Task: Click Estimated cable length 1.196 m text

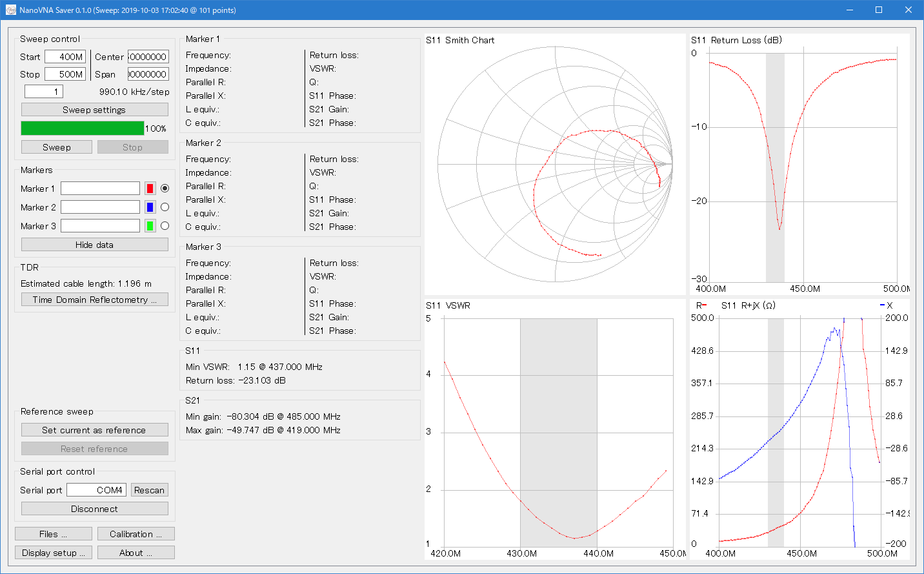Action: click(x=86, y=283)
